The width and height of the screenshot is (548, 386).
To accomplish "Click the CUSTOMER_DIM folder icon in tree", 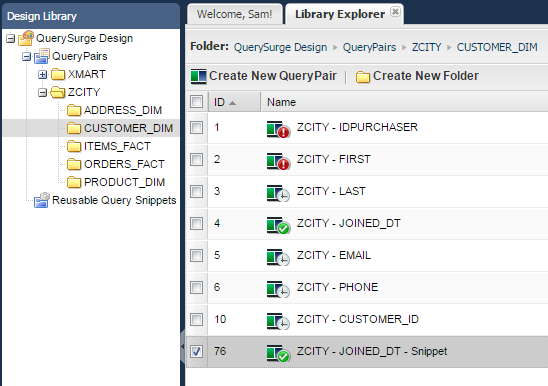I will click(74, 128).
